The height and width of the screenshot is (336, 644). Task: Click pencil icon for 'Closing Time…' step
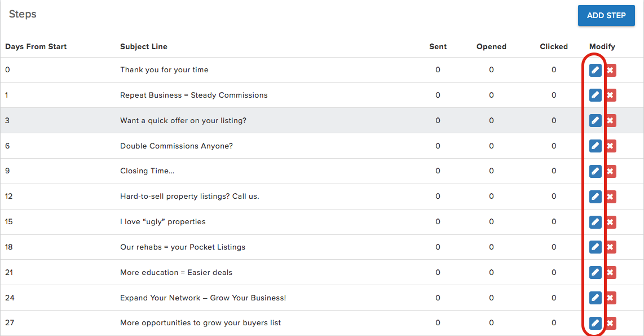point(595,171)
